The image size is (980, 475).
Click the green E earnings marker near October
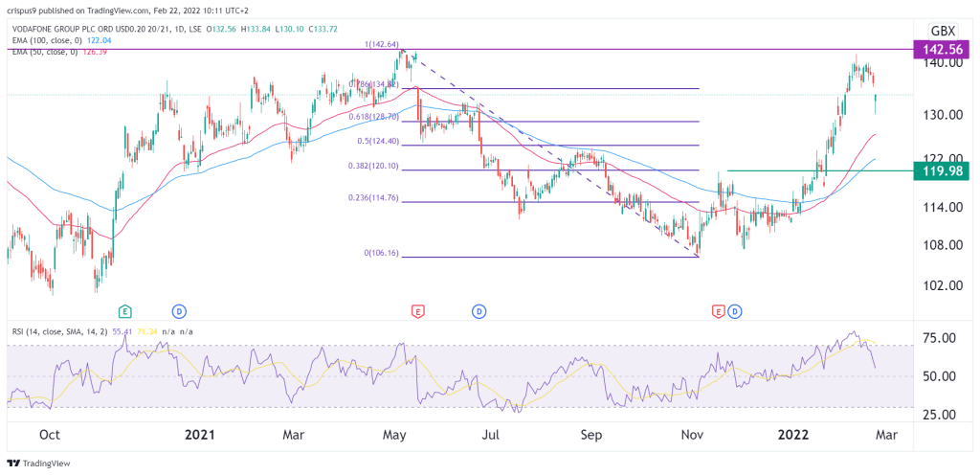click(125, 310)
